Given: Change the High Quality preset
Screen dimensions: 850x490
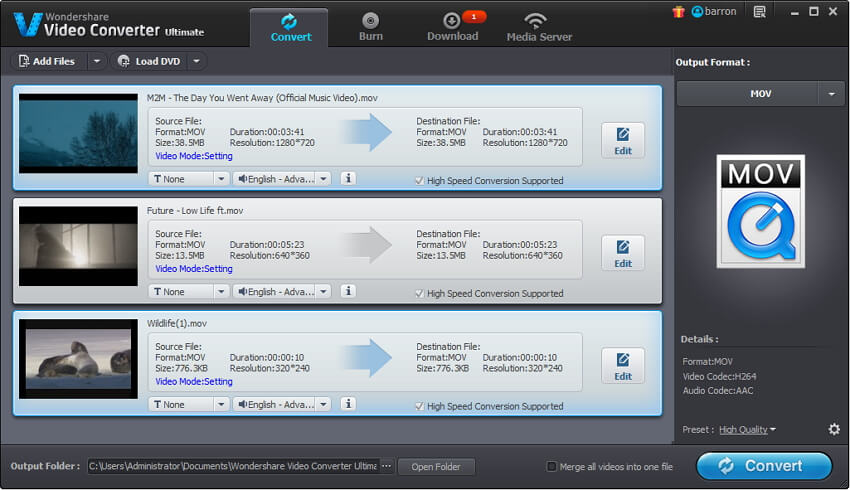Looking at the screenshot, I should point(747,430).
